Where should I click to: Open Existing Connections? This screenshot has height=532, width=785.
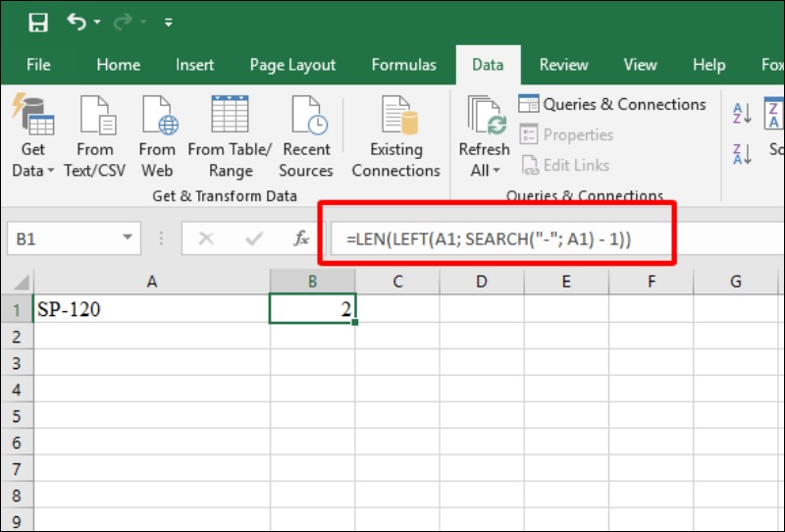[x=396, y=117]
